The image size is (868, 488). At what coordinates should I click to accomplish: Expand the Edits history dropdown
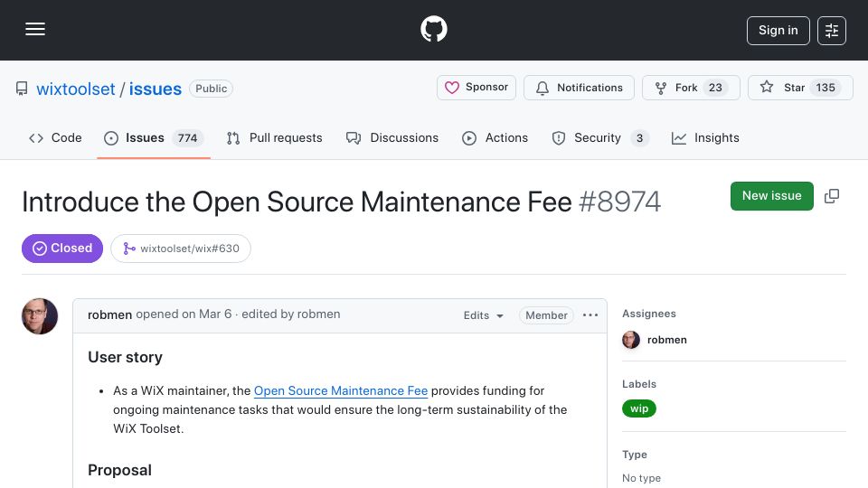[483, 315]
